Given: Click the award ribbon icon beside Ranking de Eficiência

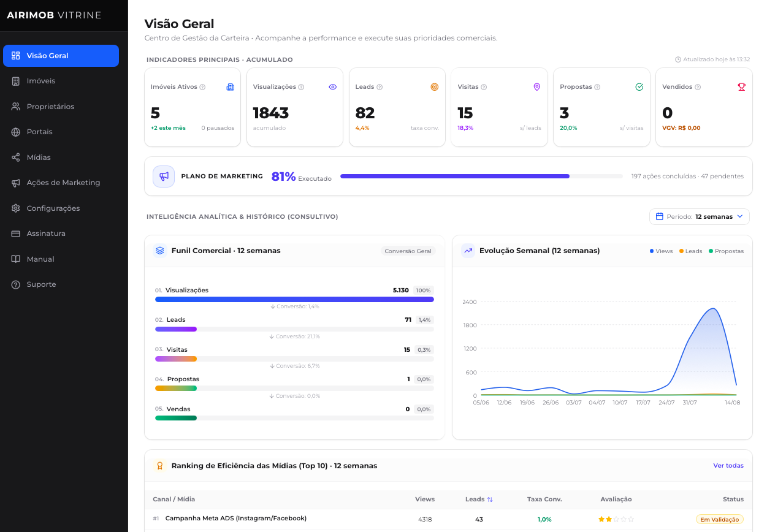Looking at the screenshot, I should 160,466.
